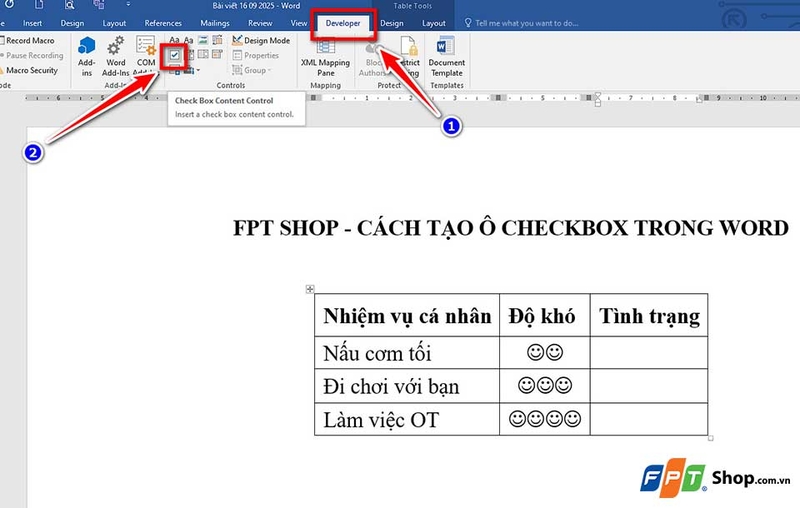
Task: Insert a Date Picker content control
Action: (217, 55)
